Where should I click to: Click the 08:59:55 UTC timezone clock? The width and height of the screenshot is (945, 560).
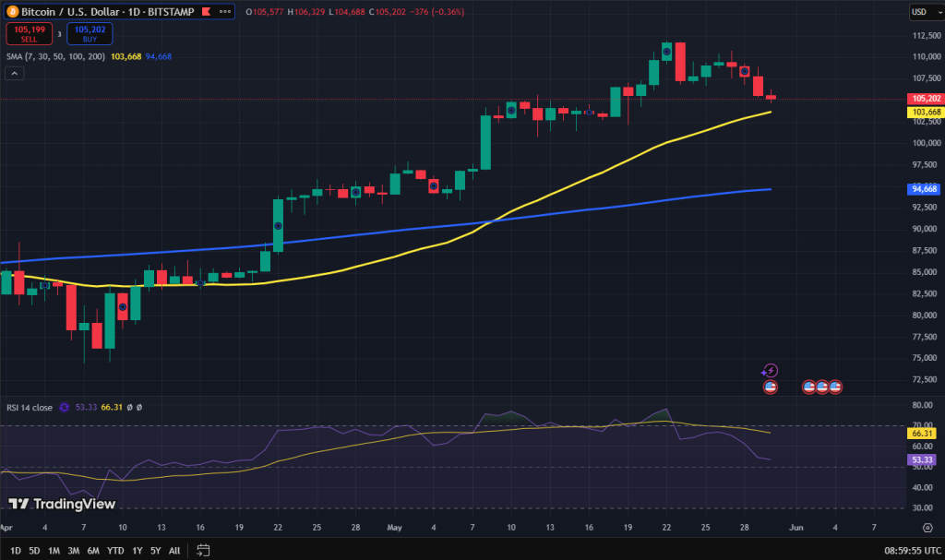(x=913, y=551)
